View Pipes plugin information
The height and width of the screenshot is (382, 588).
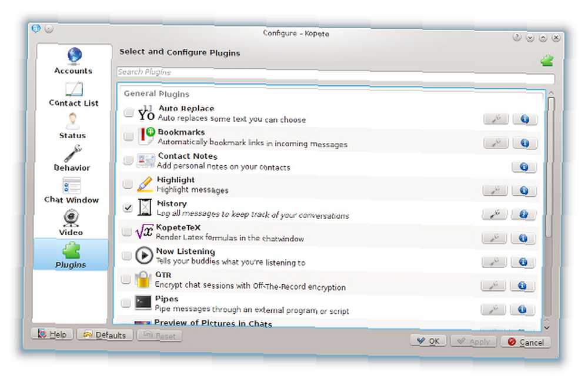click(x=522, y=309)
